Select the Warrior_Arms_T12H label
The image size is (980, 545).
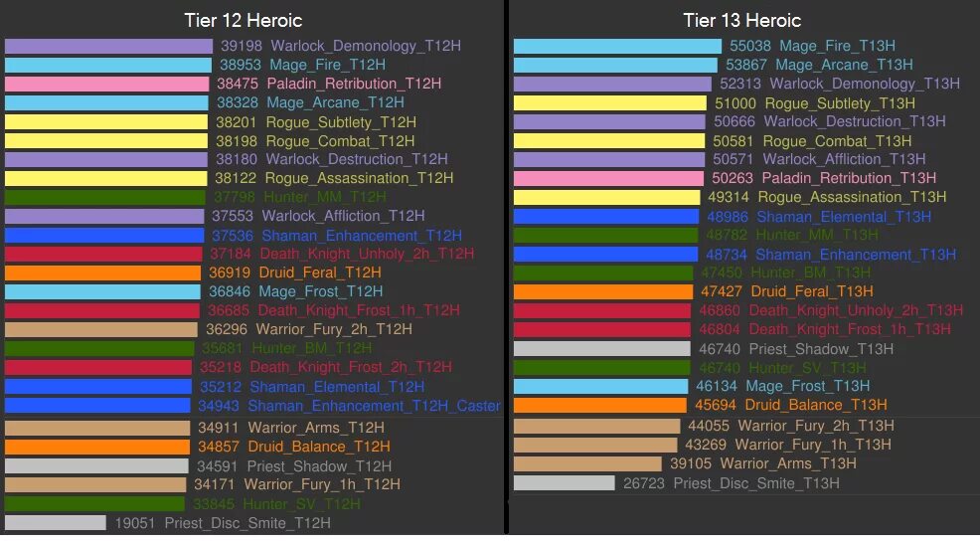pyautogui.click(x=316, y=428)
